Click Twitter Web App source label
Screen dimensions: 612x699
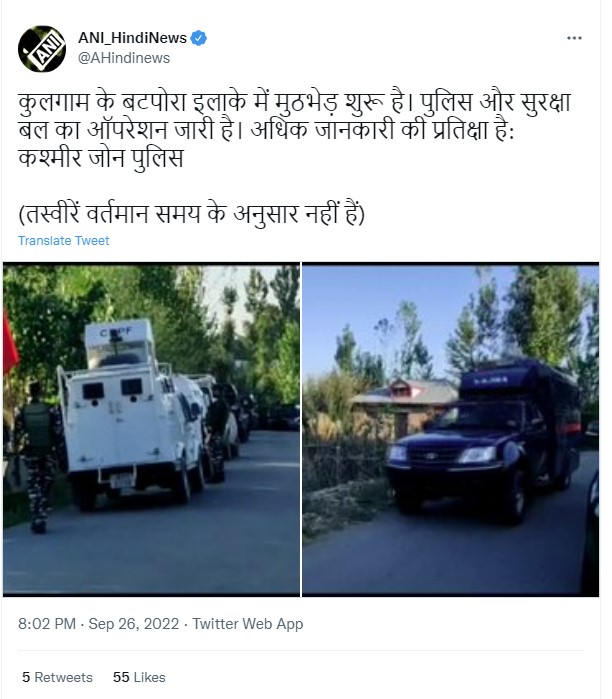click(248, 624)
